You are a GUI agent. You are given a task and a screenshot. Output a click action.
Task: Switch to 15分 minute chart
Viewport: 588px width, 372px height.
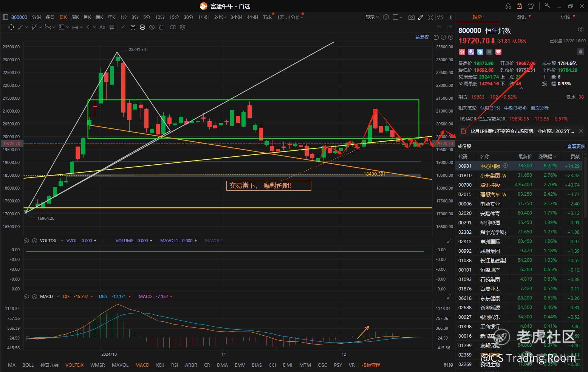174,17
